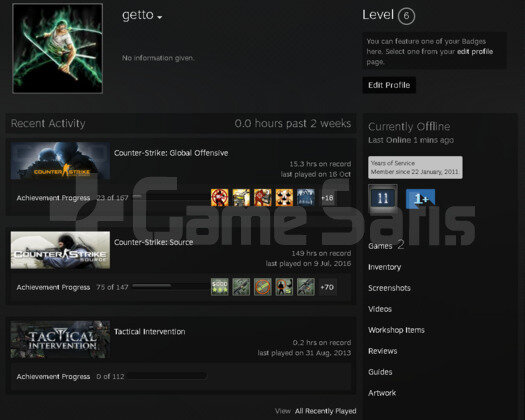Open the Screenshots link
Screen dimensions: 525x420
[x=389, y=288]
